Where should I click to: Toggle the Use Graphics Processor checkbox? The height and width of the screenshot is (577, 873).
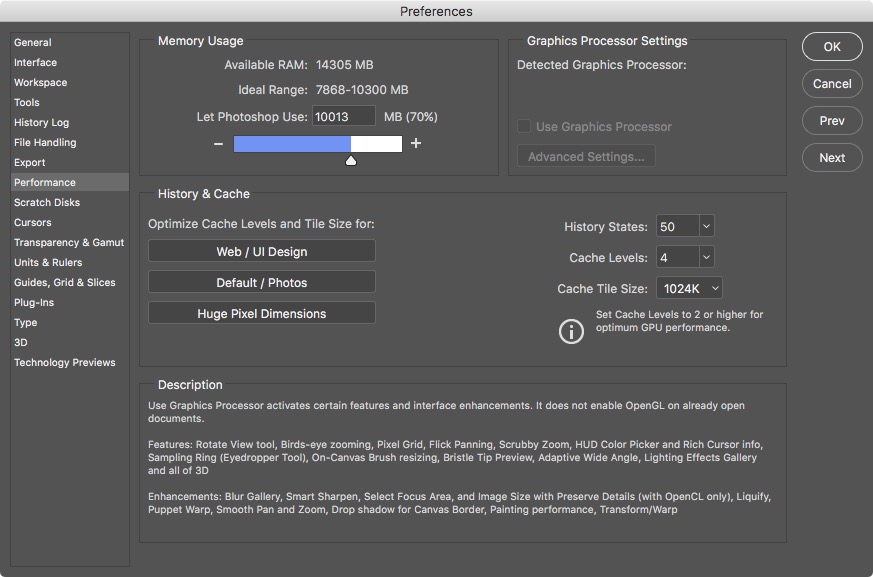click(x=524, y=126)
